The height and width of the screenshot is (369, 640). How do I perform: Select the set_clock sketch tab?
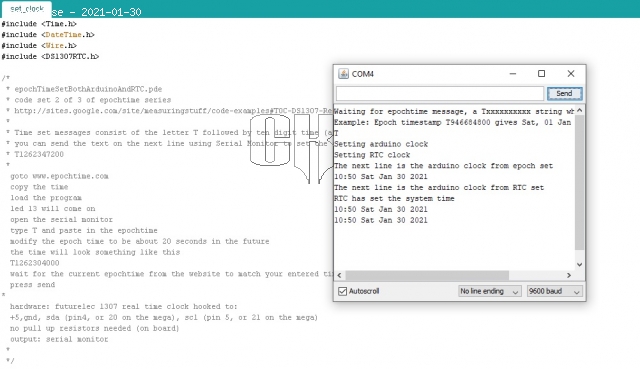(x=27, y=9)
